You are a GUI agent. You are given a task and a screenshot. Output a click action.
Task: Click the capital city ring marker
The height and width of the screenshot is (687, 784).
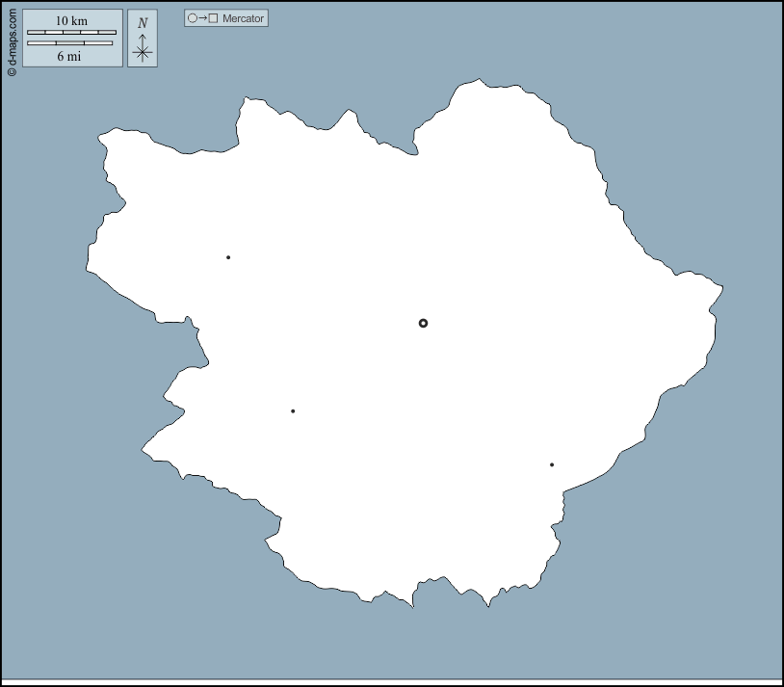[423, 323]
